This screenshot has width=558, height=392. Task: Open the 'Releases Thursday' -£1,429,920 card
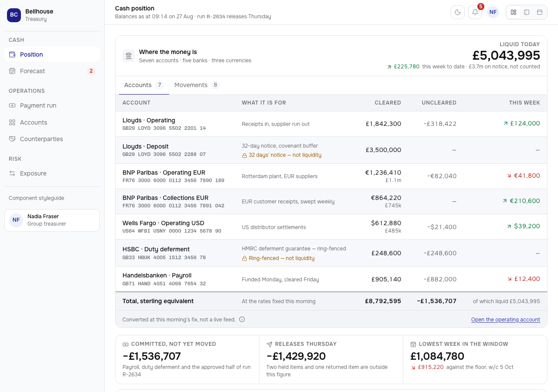331,359
